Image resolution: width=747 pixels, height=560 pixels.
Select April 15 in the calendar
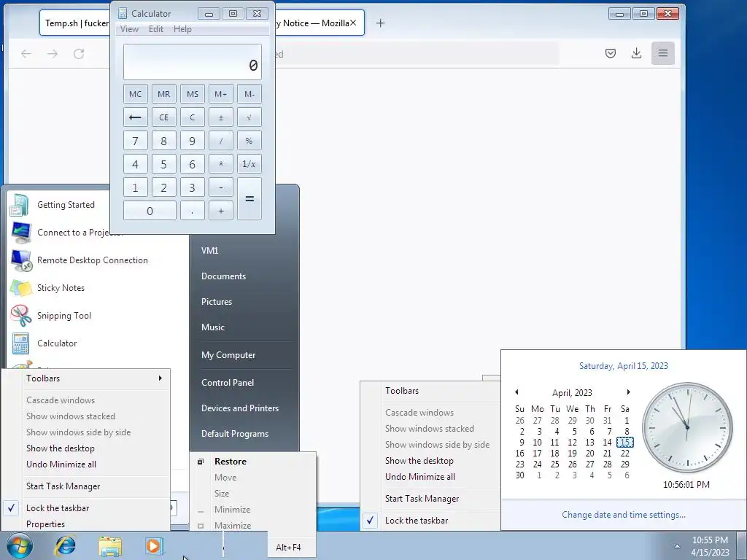tap(624, 443)
